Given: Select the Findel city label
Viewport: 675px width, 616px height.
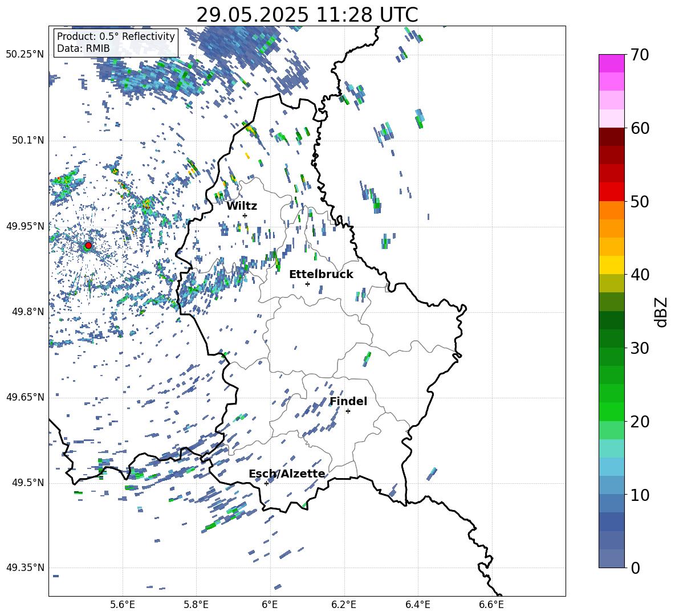Looking at the screenshot, I should (348, 401).
